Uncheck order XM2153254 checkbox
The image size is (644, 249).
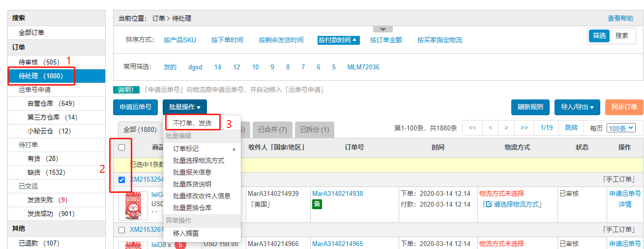[122, 180]
